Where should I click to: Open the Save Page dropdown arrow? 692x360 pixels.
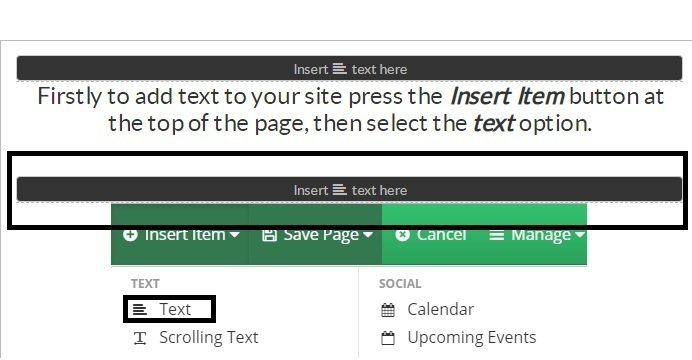(368, 235)
